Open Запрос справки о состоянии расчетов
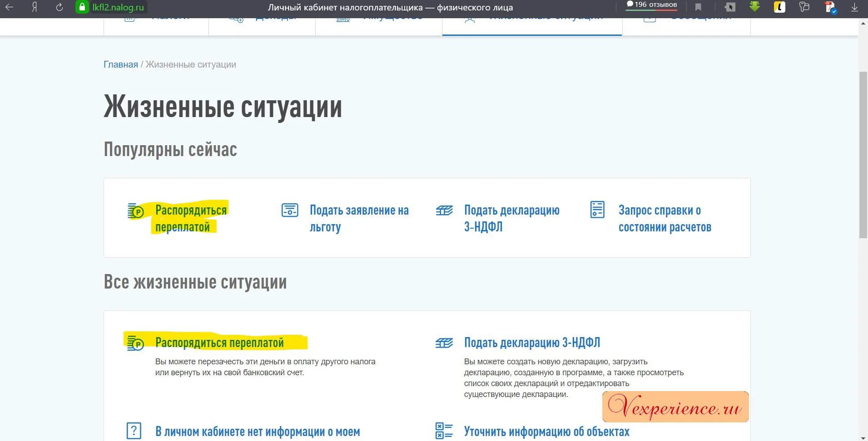 coord(665,218)
